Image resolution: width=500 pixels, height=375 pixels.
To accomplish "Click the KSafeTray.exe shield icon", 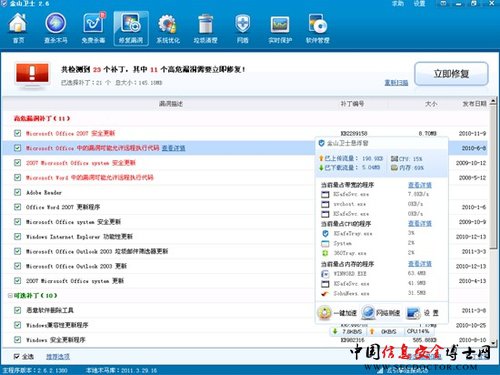I will point(325,233).
